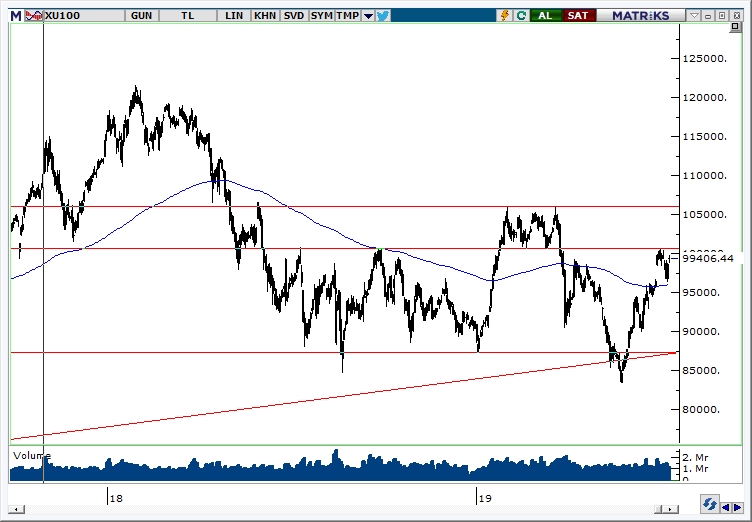This screenshot has width=752, height=522.
Task: Toggle the SYM chart option
Action: [x=321, y=16]
